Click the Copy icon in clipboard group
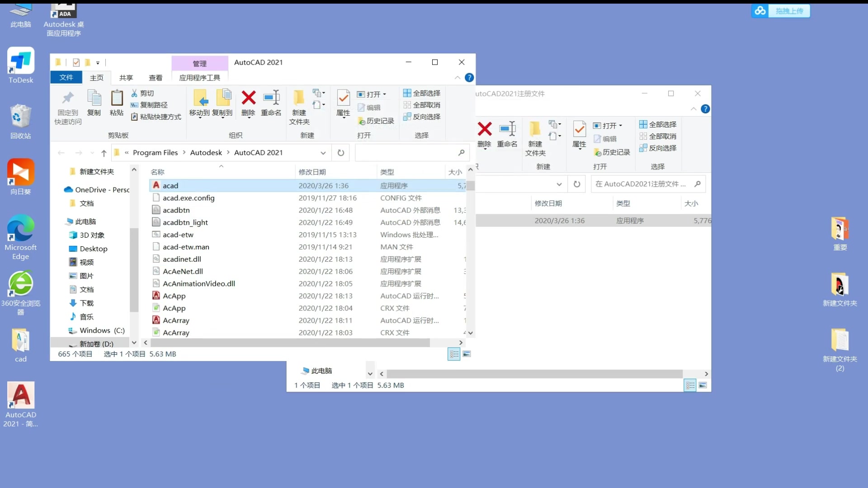Viewport: 868px width, 488px height. [x=94, y=98]
